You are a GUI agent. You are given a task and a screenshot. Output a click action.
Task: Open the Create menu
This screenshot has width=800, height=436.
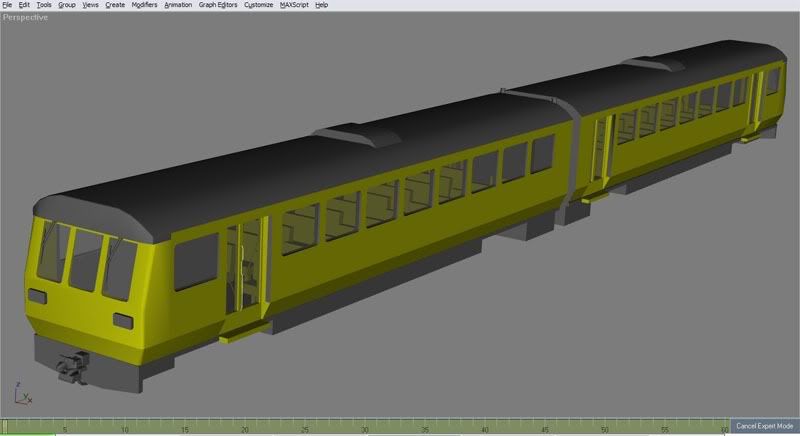115,5
